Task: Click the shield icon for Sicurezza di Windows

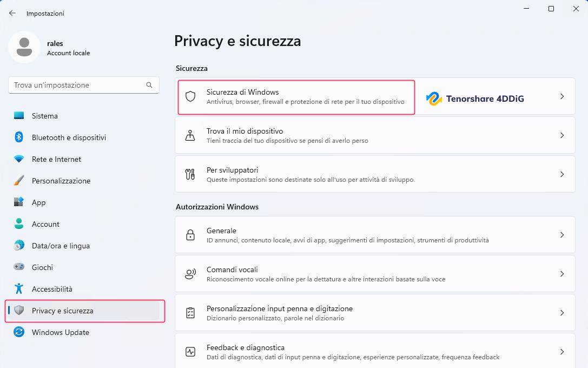Action: tap(190, 97)
